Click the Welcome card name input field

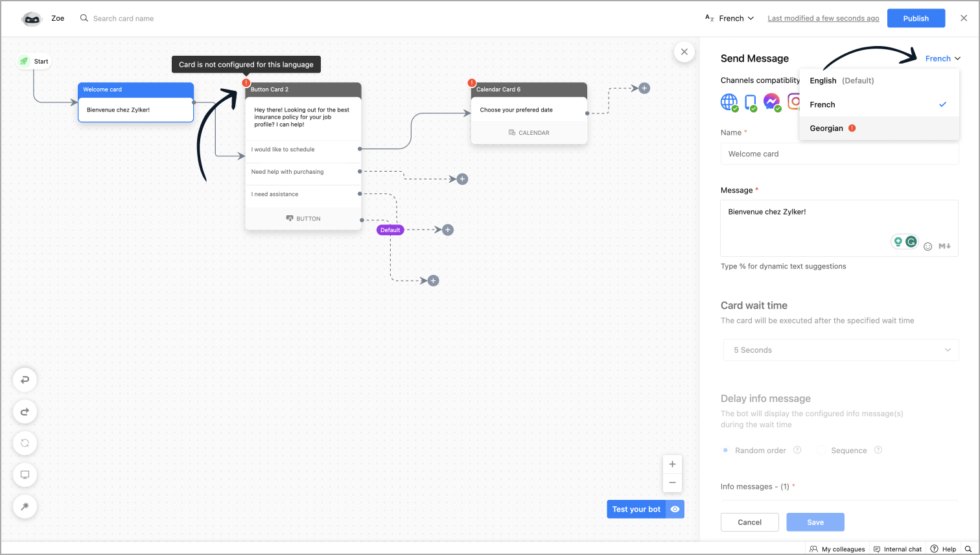(x=839, y=154)
